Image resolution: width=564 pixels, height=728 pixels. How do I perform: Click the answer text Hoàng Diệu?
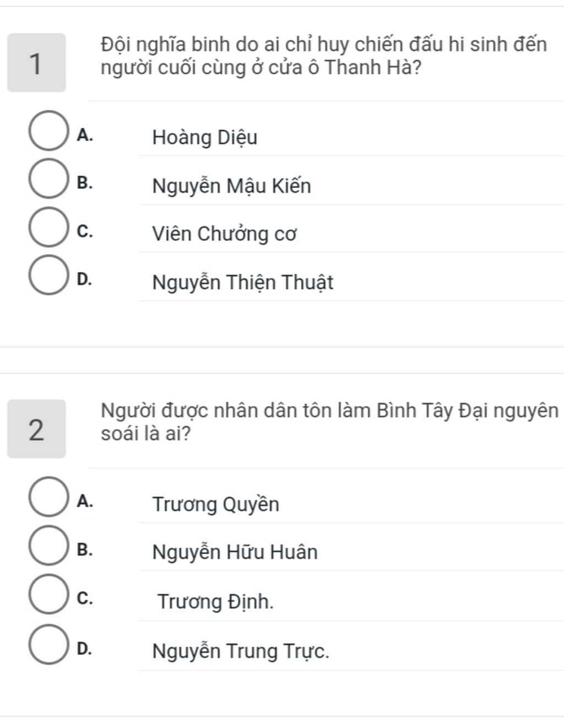[x=205, y=137]
